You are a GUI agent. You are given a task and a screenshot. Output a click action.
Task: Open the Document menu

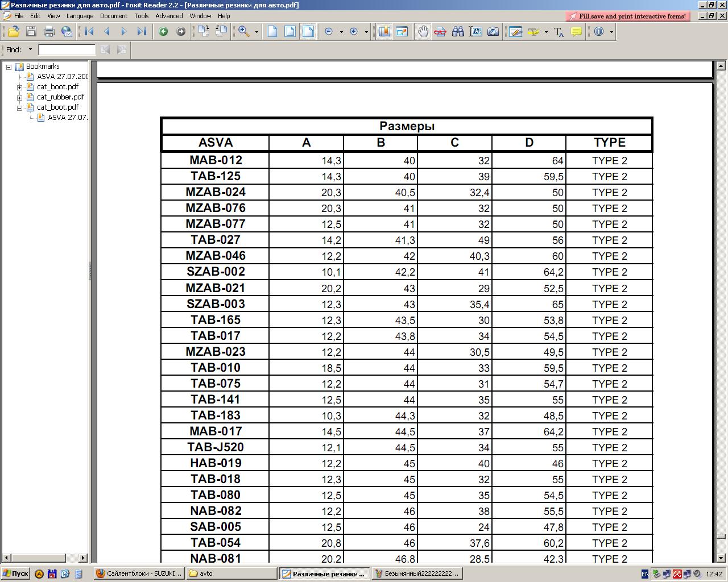(113, 16)
